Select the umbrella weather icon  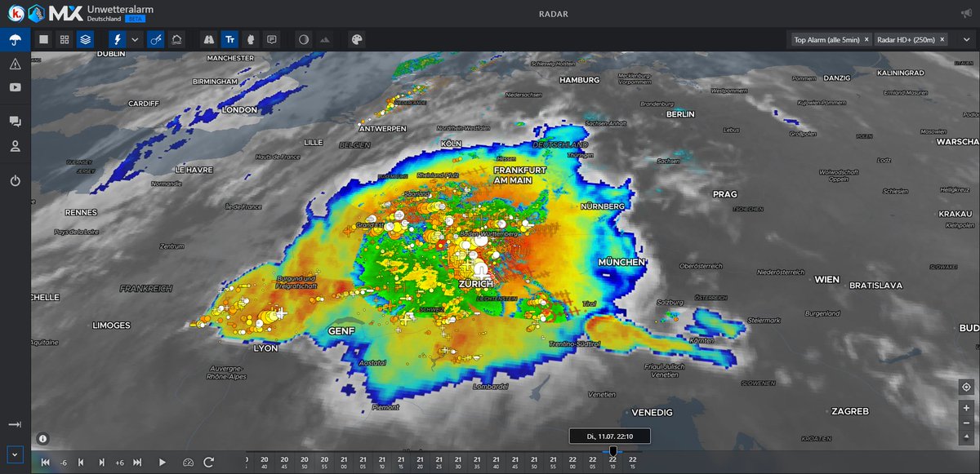coord(16,39)
